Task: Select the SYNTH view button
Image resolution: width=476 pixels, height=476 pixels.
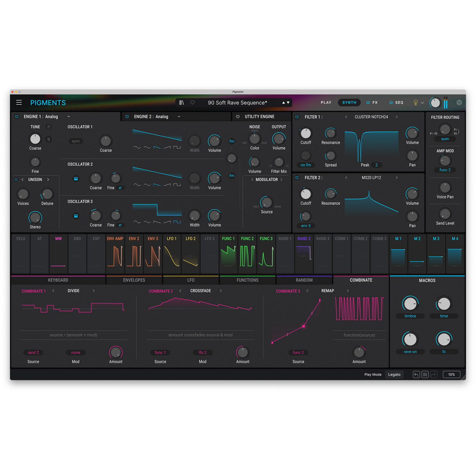Action: click(x=349, y=103)
